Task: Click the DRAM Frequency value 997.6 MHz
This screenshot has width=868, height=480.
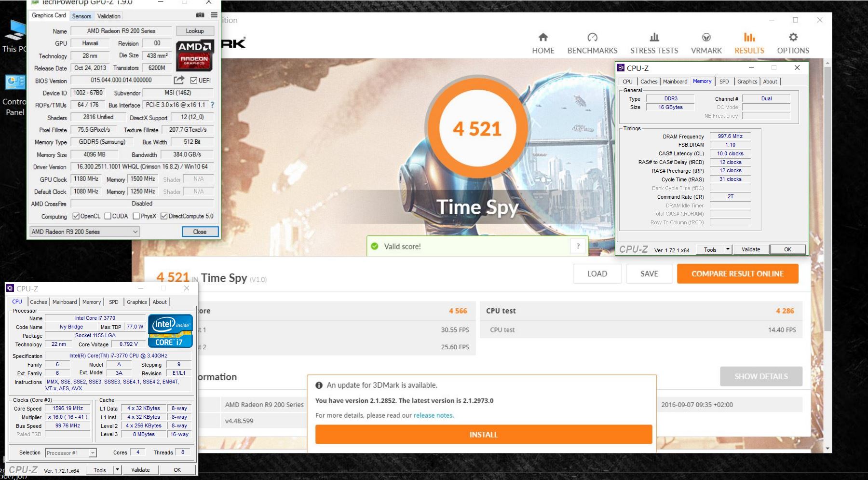Action: (x=730, y=136)
